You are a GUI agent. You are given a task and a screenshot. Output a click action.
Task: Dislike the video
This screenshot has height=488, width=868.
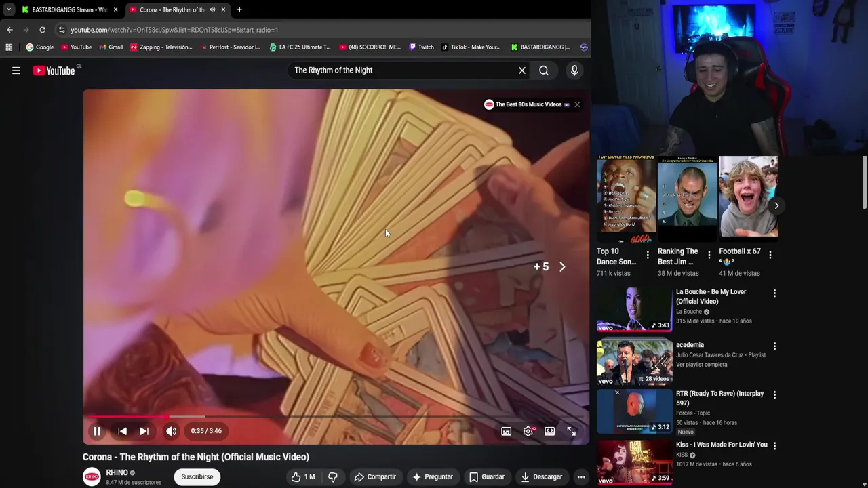point(333,477)
